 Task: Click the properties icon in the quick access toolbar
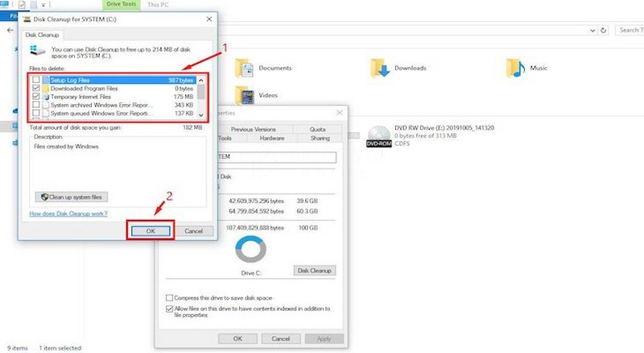pos(22,5)
